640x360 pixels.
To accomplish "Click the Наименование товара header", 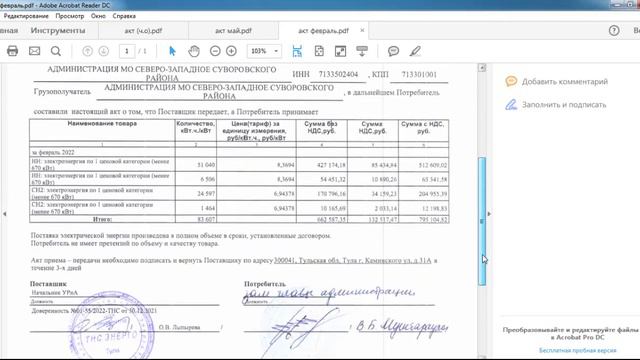I will [x=102, y=123].
